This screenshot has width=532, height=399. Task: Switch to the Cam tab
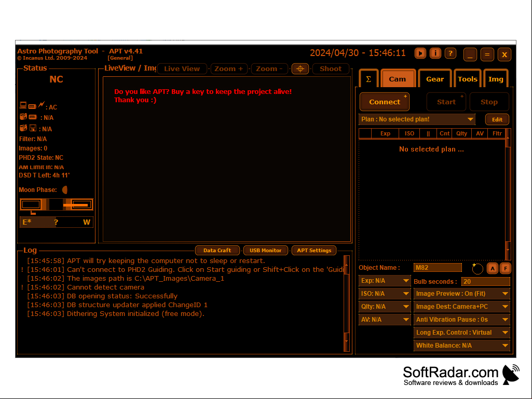(x=397, y=79)
